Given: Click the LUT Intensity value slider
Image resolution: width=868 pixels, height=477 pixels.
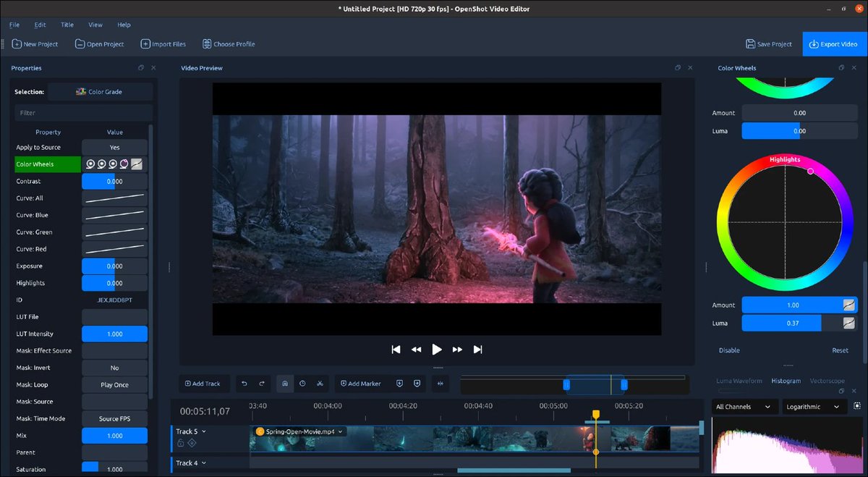Looking at the screenshot, I should pyautogui.click(x=114, y=334).
